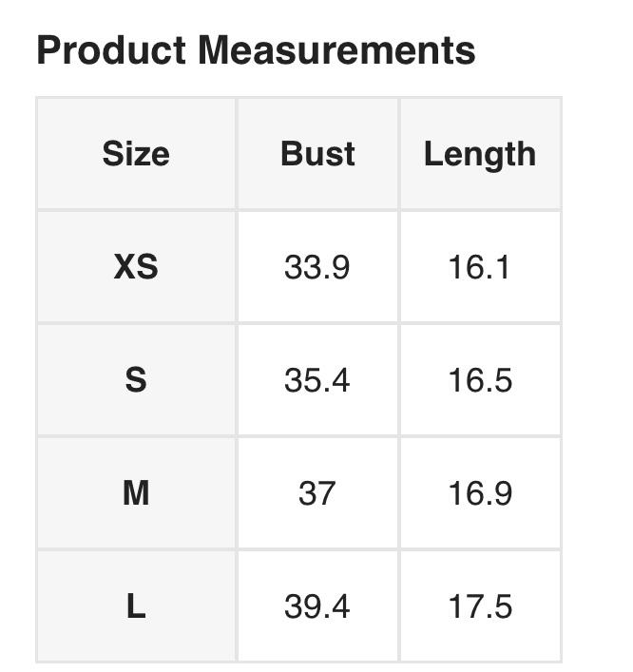Screen dimensions: 633x672
Task: Click the M size cell
Action: pos(136,493)
